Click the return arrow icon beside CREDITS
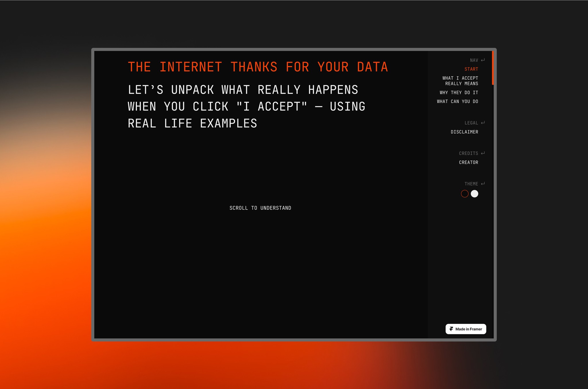 click(x=483, y=153)
